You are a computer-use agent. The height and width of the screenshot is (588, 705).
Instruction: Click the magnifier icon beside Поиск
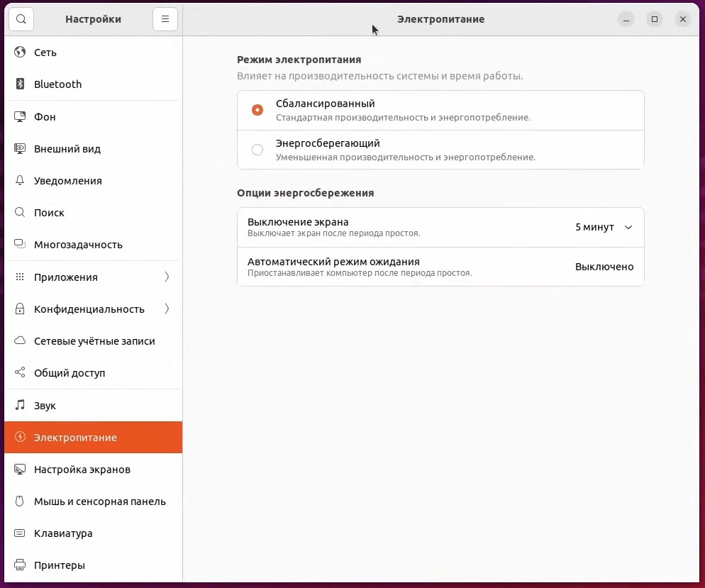pyautogui.click(x=20, y=212)
